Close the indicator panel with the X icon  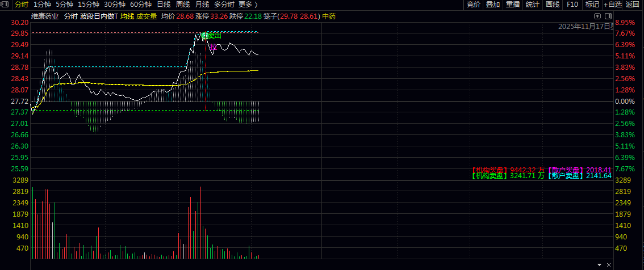coord(609,265)
